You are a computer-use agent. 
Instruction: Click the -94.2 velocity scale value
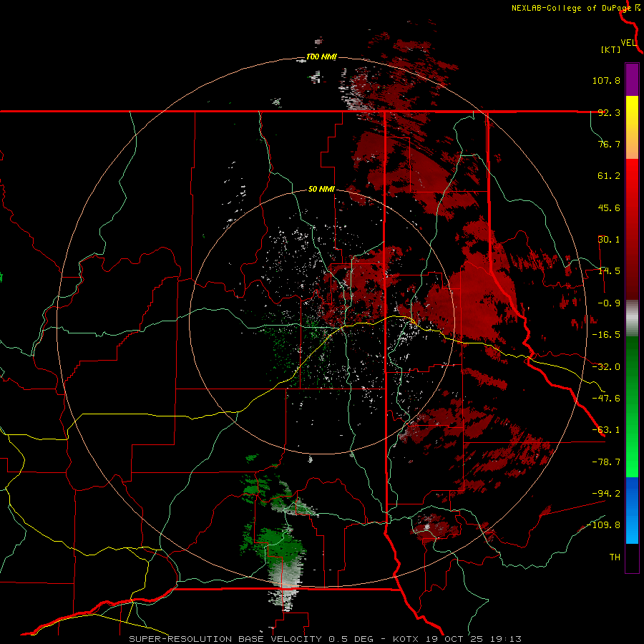(x=606, y=493)
